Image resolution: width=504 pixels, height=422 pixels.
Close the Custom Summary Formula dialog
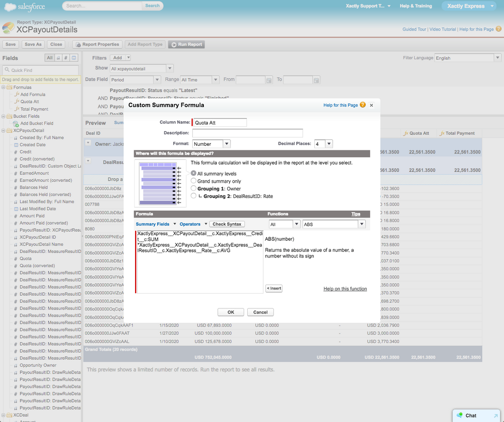pyautogui.click(x=372, y=105)
